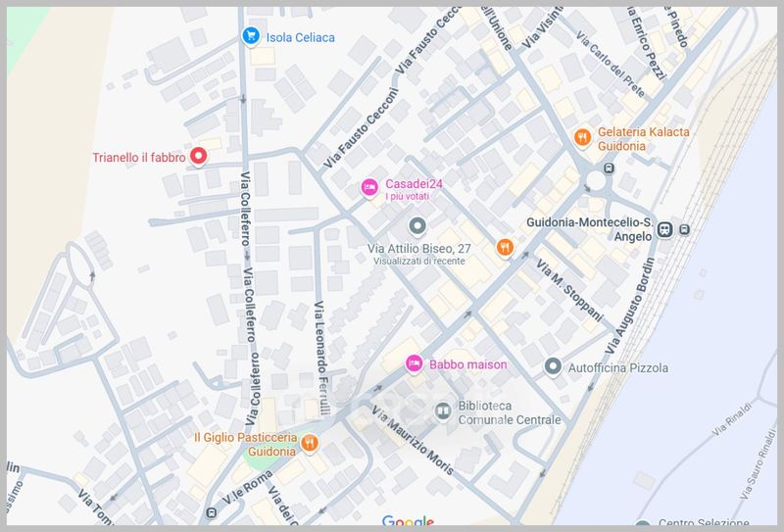Click the Autofficina Pizzola location pin
Viewport: 784px width, 532px height.
553,367
